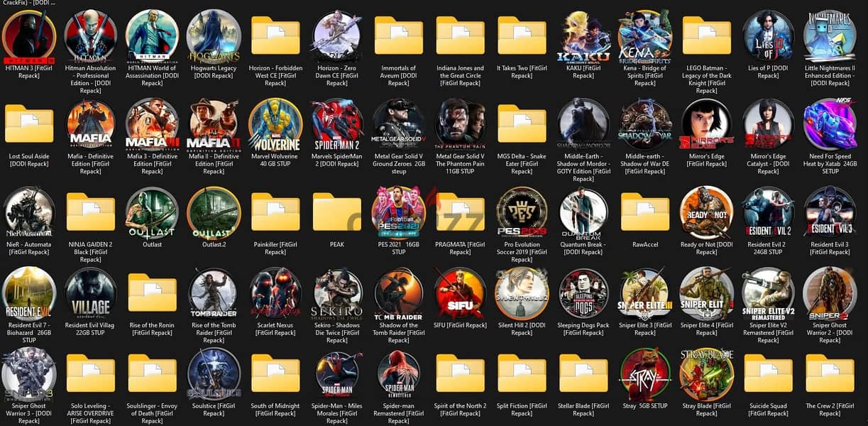Open the Stray 5GB SETUP icon

[x=645, y=374]
